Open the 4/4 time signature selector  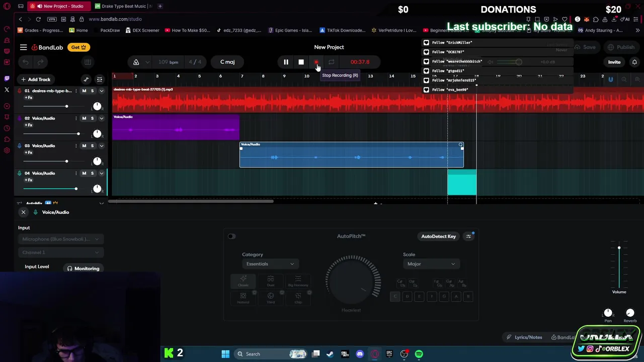point(195,62)
